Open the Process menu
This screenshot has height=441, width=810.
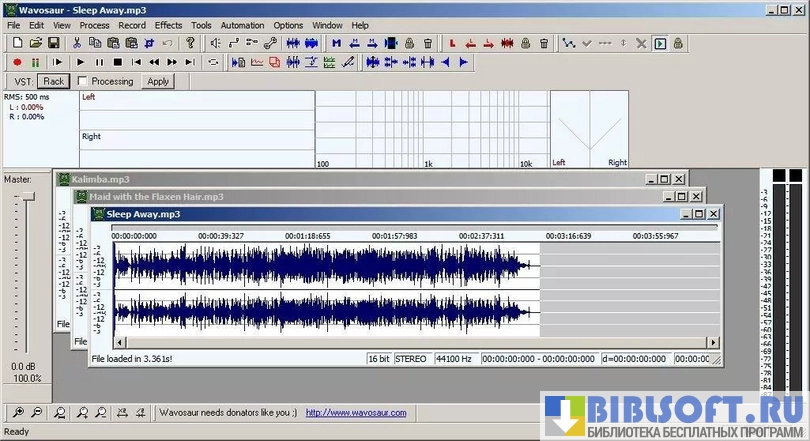[x=94, y=24]
